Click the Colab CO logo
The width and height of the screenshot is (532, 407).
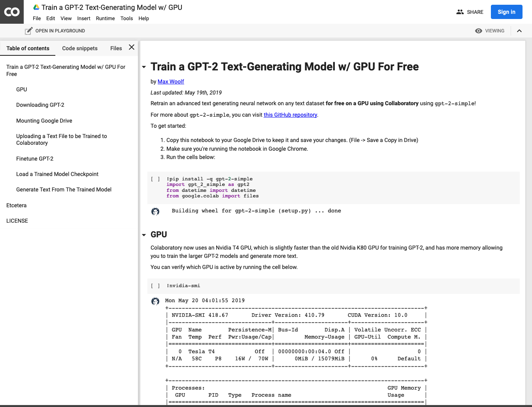click(x=12, y=12)
